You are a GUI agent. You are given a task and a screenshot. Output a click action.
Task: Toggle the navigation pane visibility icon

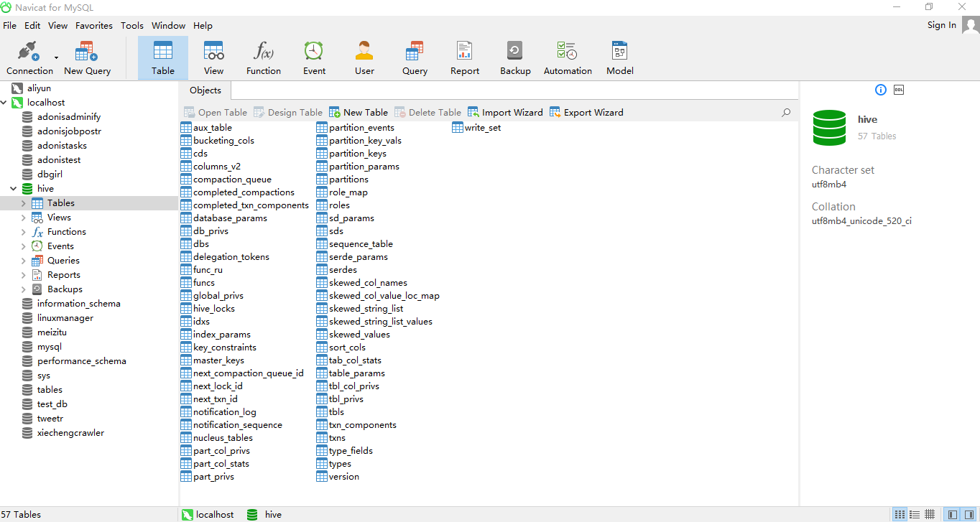952,515
